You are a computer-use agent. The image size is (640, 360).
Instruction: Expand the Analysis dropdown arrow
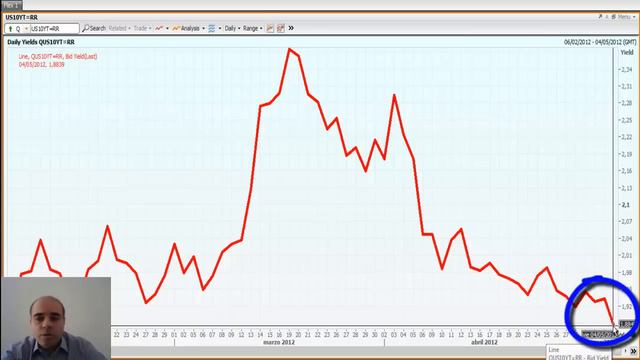[203, 28]
